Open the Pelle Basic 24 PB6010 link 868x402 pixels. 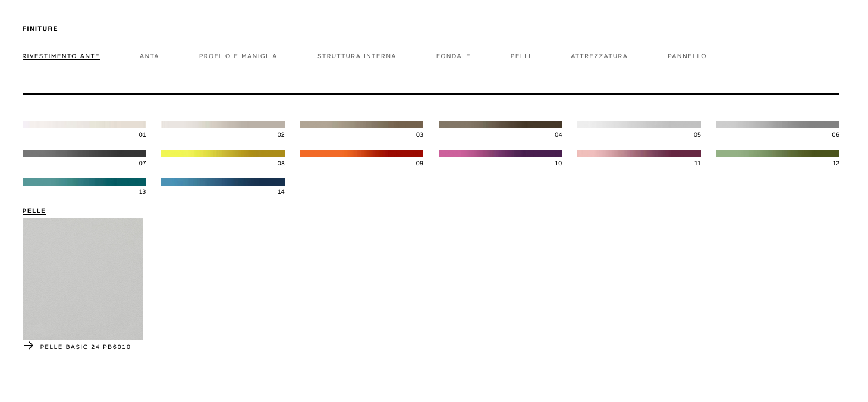coord(85,347)
